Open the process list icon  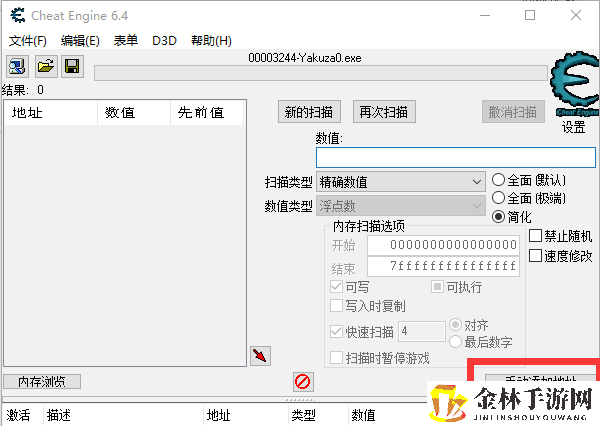click(x=17, y=66)
